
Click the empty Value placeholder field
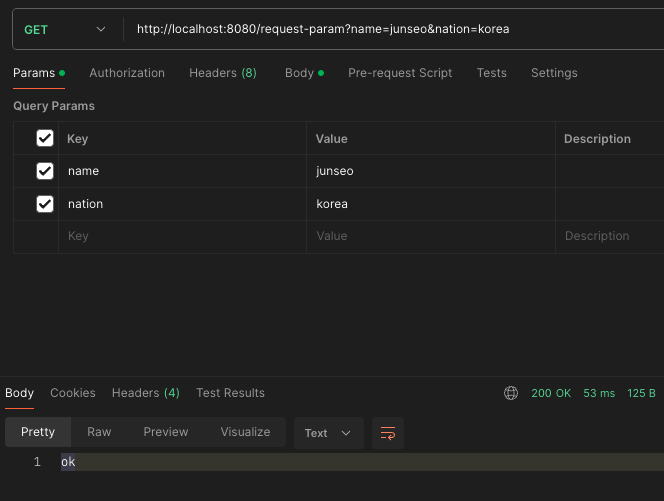[x=431, y=236]
